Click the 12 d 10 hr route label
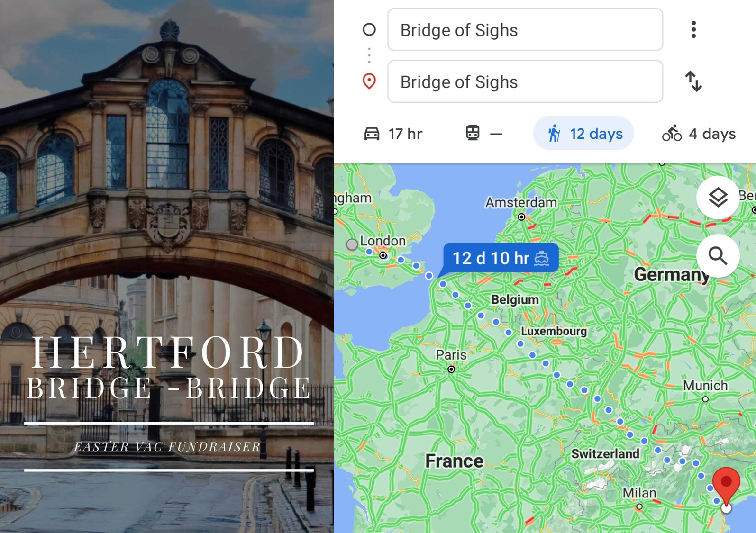The height and width of the screenshot is (533, 756). coord(501,258)
